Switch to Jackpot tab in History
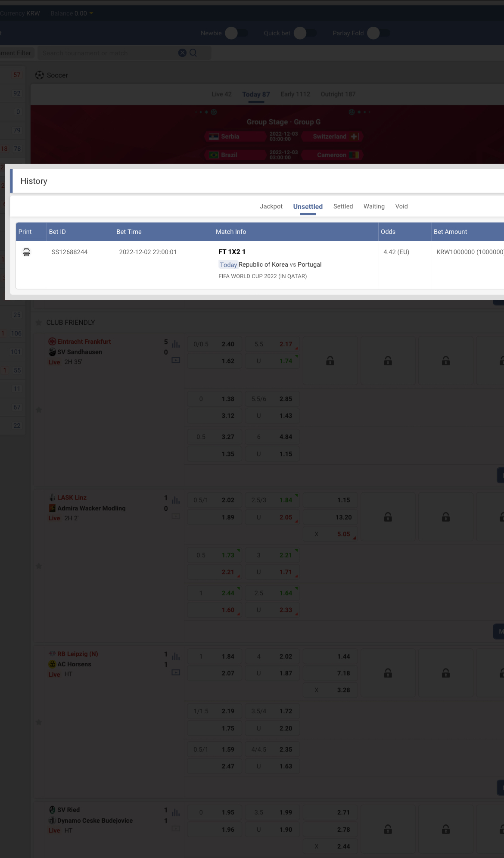 tap(271, 206)
